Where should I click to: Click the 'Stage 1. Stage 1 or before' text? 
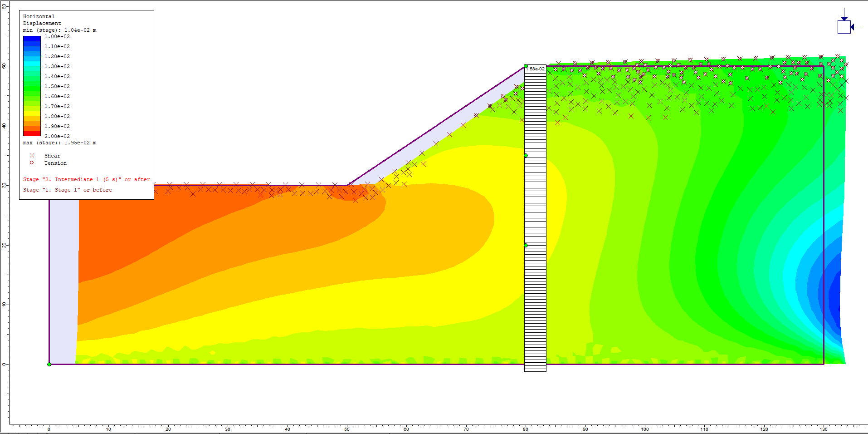pyautogui.click(x=67, y=190)
